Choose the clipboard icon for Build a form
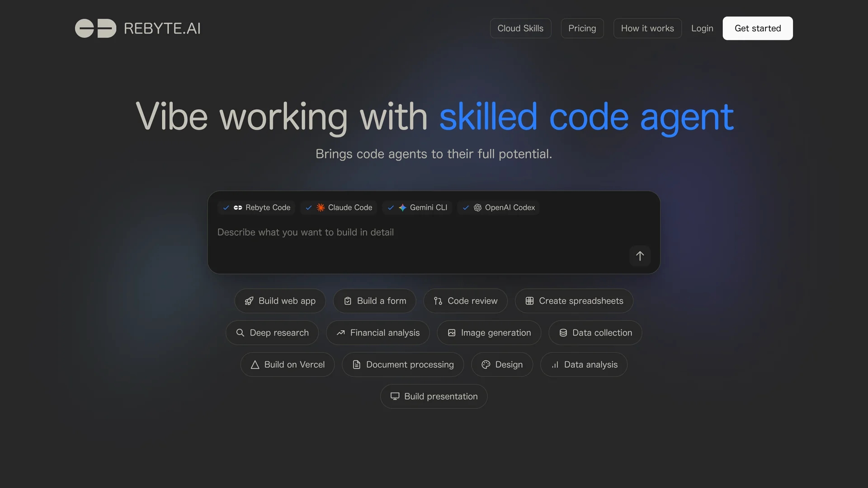 point(348,301)
